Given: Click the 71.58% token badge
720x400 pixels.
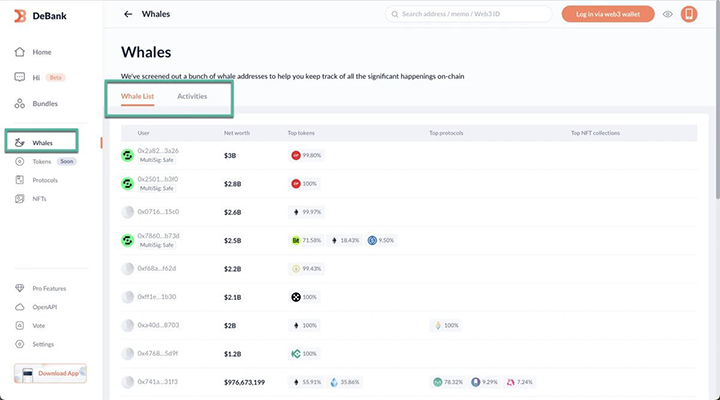Looking at the screenshot, I should pyautogui.click(x=306, y=240).
